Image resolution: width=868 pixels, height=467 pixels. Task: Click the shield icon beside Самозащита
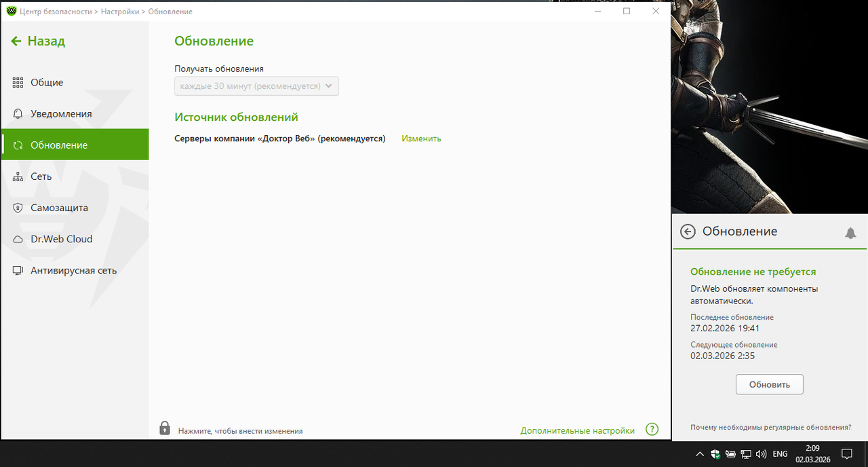coord(18,208)
